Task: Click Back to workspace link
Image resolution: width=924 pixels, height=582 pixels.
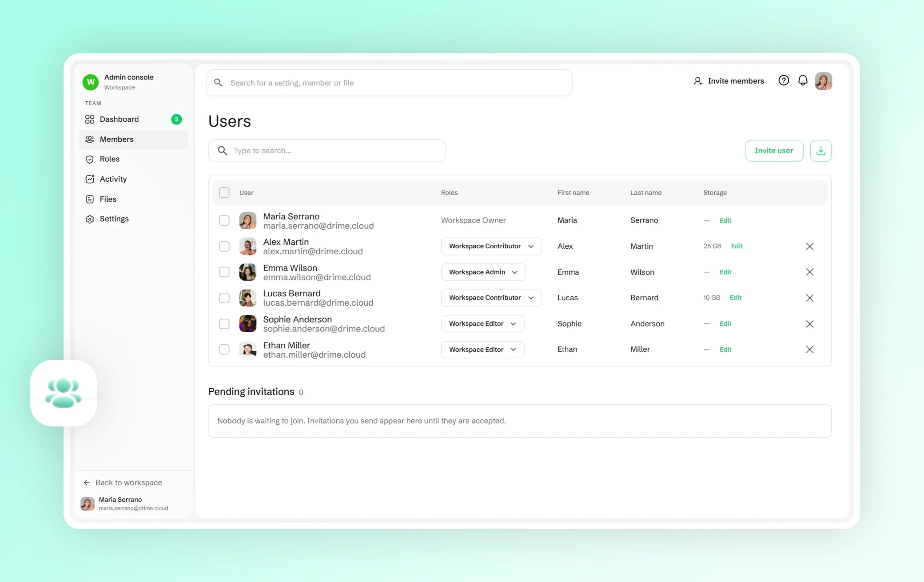Action: [123, 482]
